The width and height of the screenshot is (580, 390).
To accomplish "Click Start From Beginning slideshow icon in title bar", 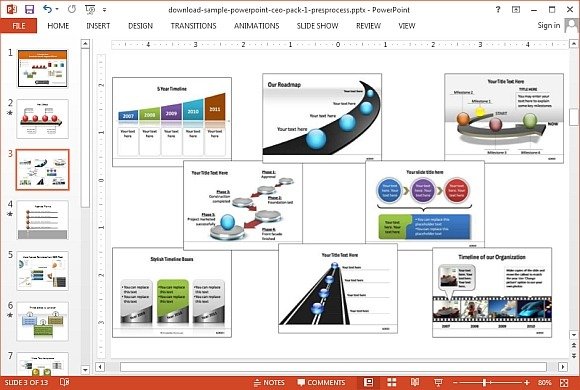I will pos(90,9).
